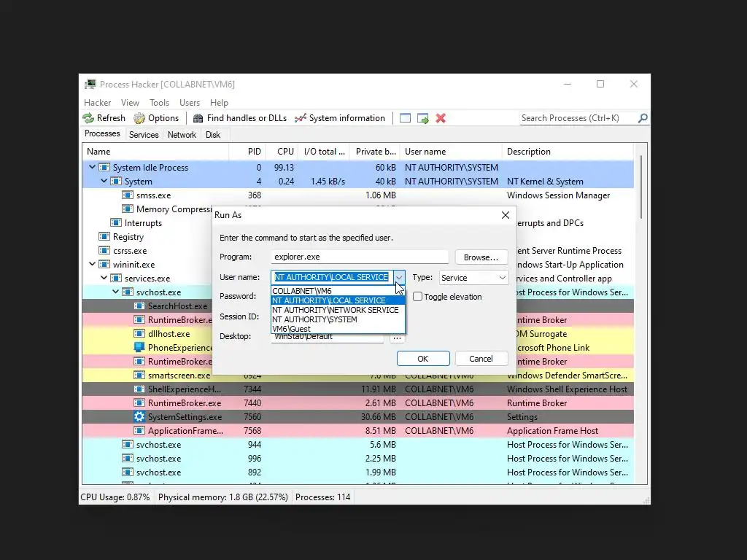Click the System Idle Process icon
This screenshot has width=747, height=560.
coord(104,168)
